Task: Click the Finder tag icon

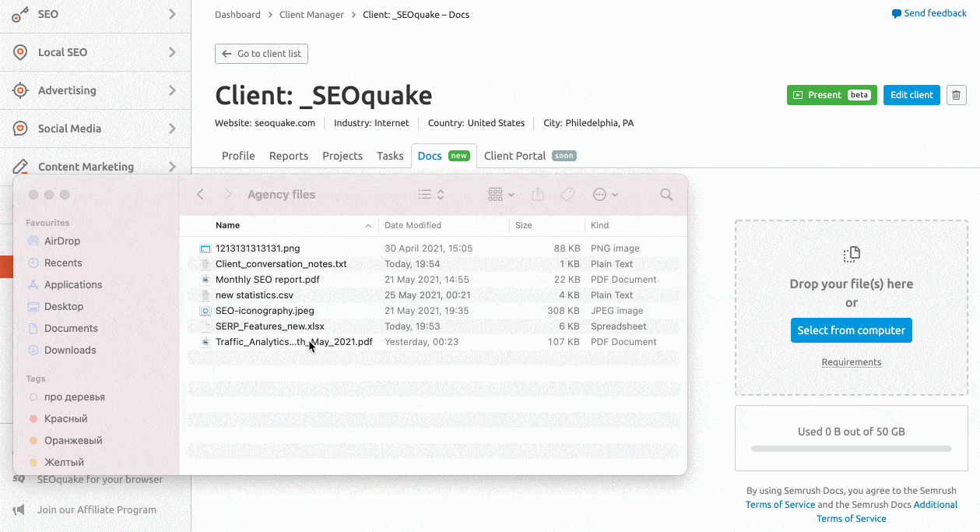Action: click(567, 195)
